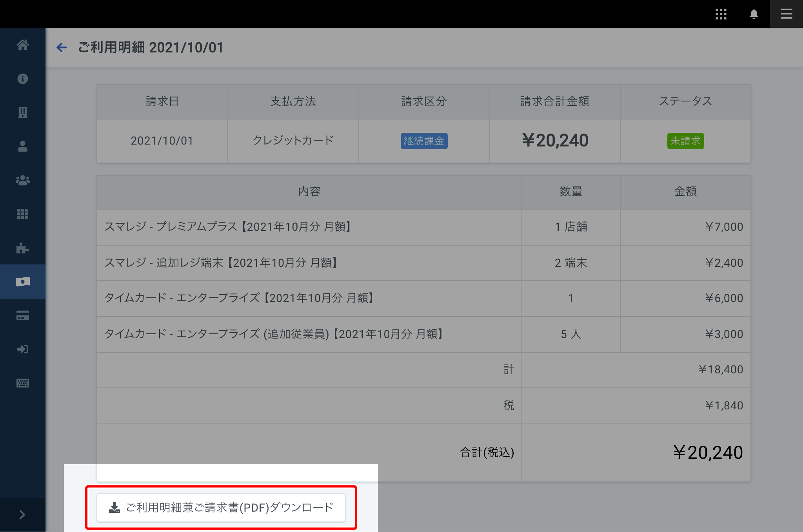Viewport: 803px width, 532px height.
Task: Click the ¥6,000 amount
Action: click(x=724, y=298)
